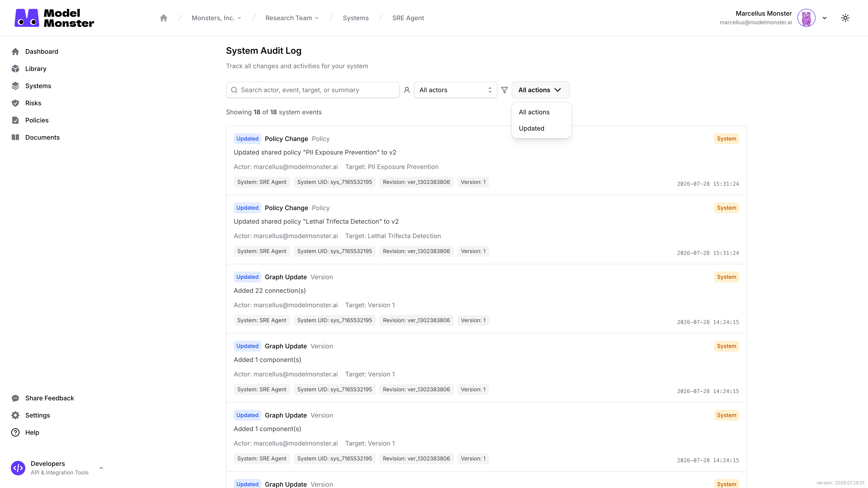Click System tag on Lethal Trifecta event
Viewport: 868px width, 488px height.
tap(726, 208)
